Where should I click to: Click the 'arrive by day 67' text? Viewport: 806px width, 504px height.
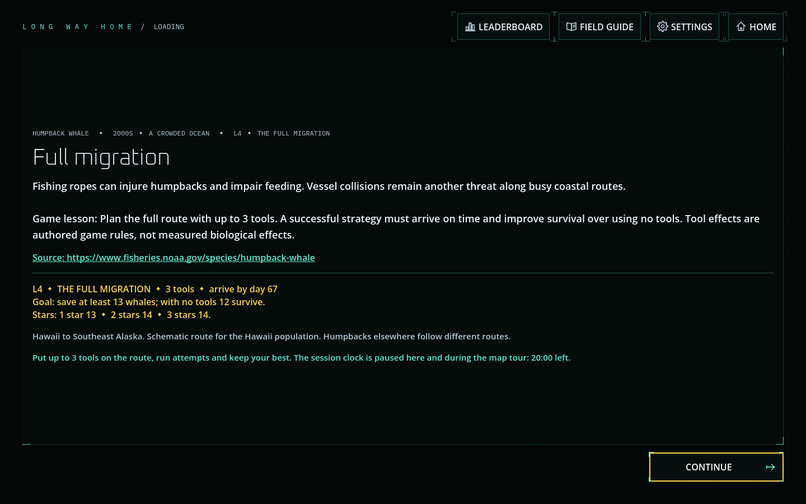coord(243,289)
